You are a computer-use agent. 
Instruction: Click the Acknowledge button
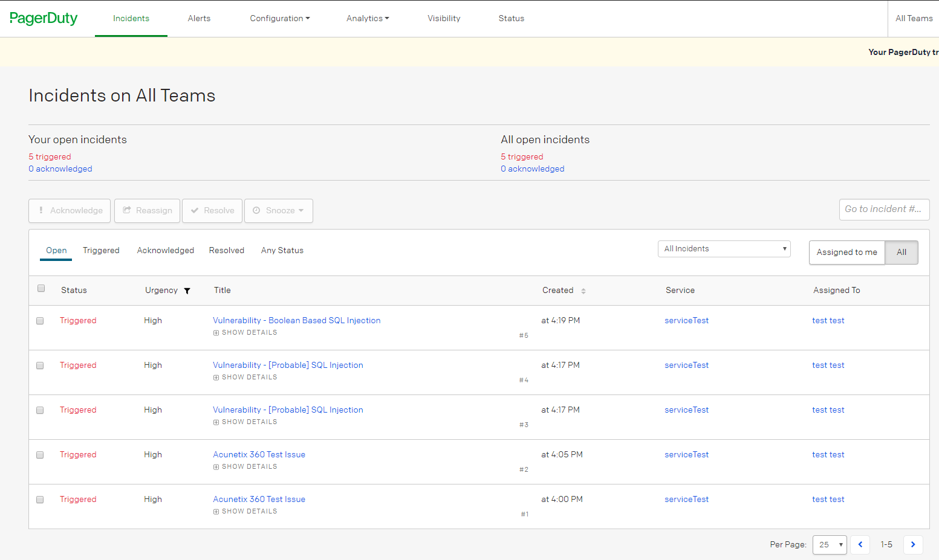(x=70, y=211)
